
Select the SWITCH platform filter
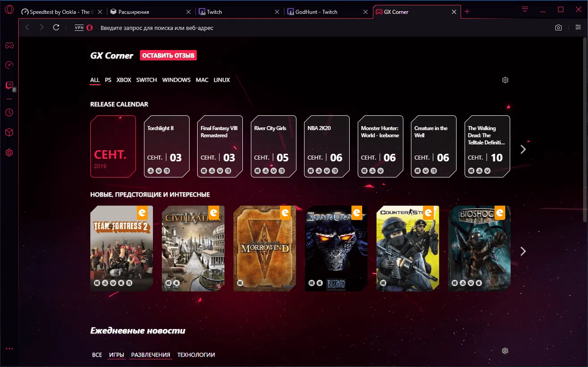[147, 80]
